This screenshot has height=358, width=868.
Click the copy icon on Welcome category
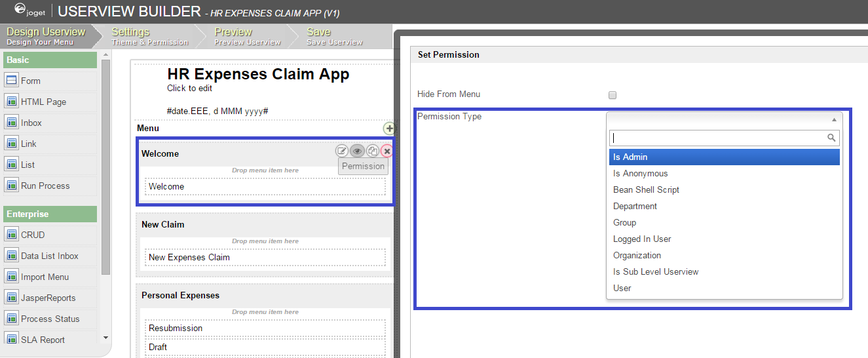click(x=372, y=151)
